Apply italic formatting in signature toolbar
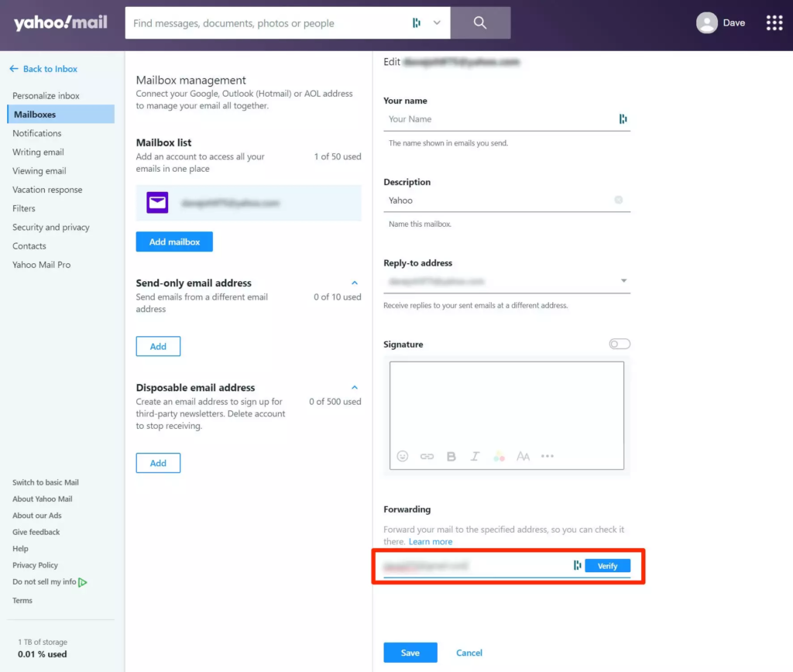 click(x=475, y=457)
